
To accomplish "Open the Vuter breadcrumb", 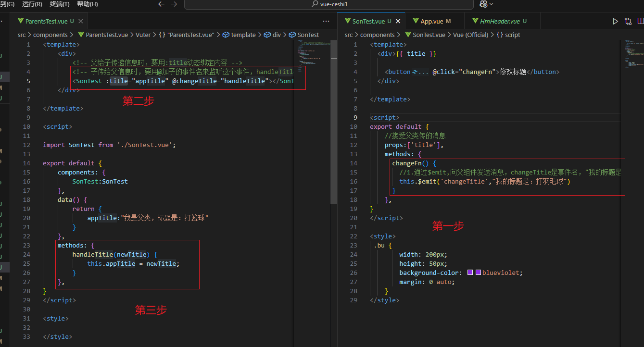I will click(x=143, y=35).
